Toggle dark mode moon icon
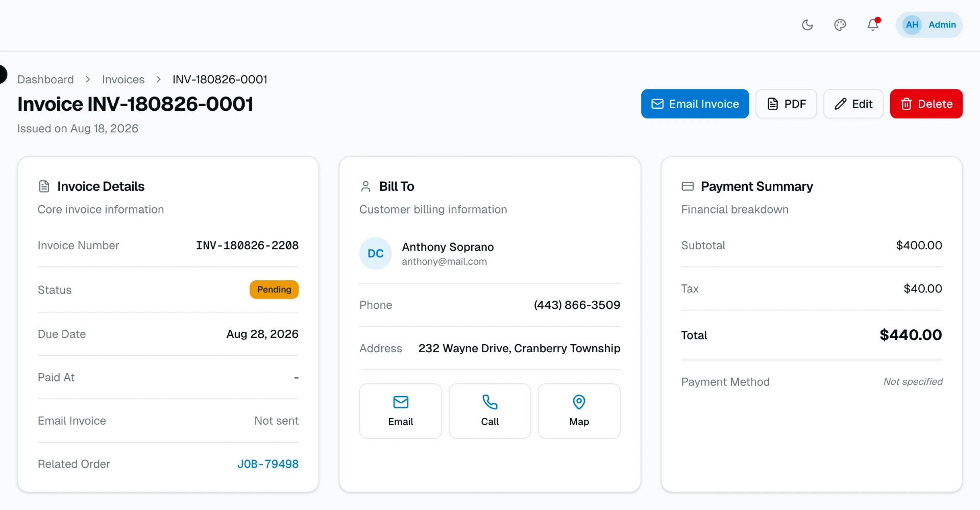Image resolution: width=980 pixels, height=510 pixels. click(807, 25)
